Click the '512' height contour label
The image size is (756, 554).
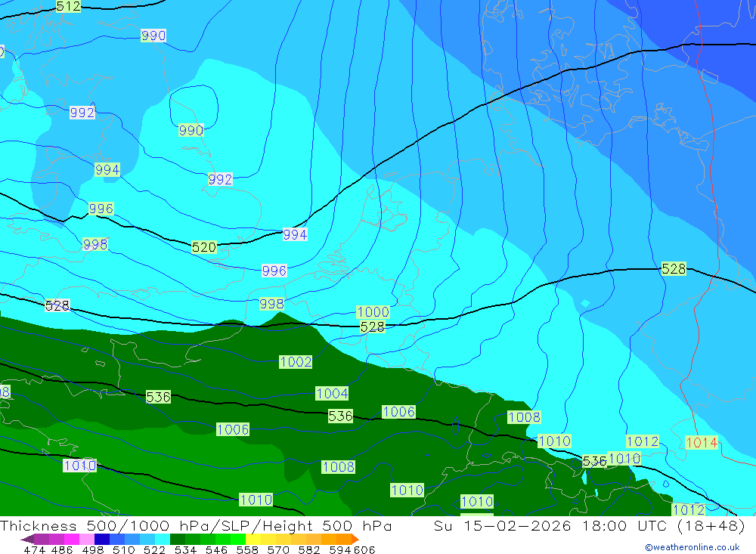pos(69,6)
